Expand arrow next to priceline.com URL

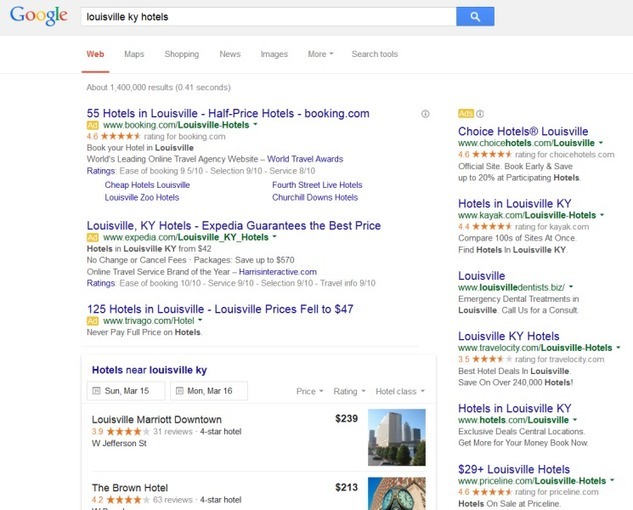coord(612,481)
